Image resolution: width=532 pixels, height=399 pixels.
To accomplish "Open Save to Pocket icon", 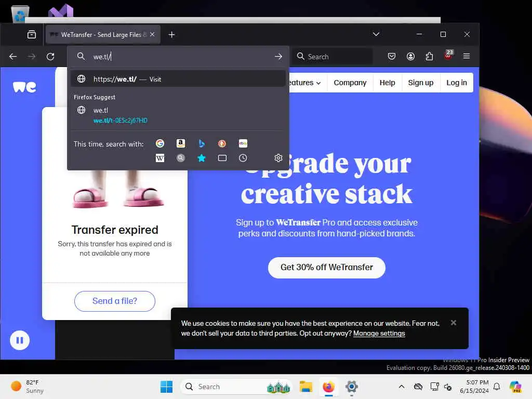I will pos(392,56).
